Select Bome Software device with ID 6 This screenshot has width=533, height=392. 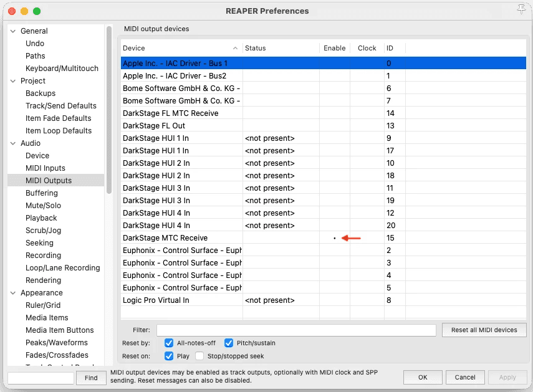click(324, 88)
